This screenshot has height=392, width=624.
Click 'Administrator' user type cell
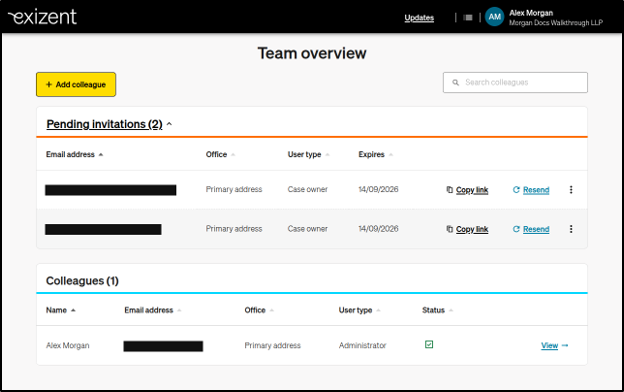pos(363,345)
